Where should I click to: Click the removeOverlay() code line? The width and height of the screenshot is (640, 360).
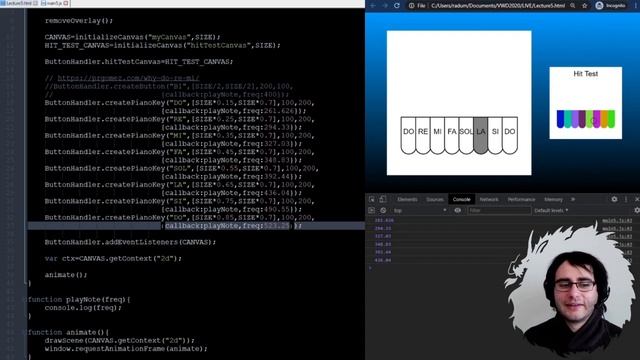[x=79, y=20]
